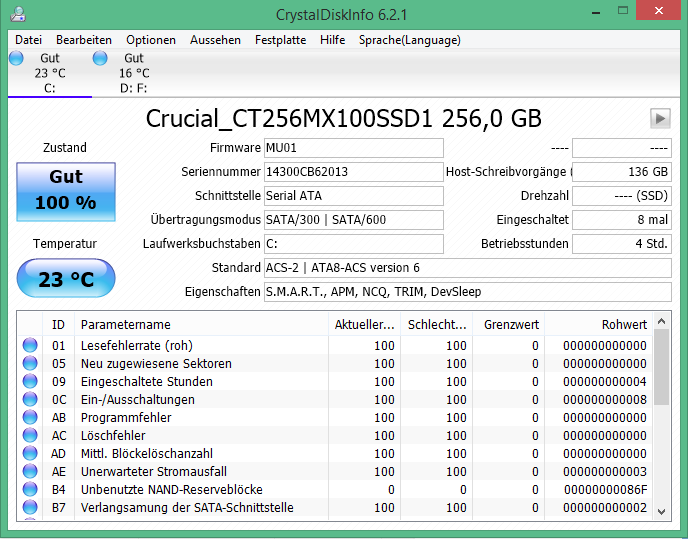Select the row 'Neu zugewiesene Sektoren'
This screenshot has width=688, height=539.
tap(335, 363)
